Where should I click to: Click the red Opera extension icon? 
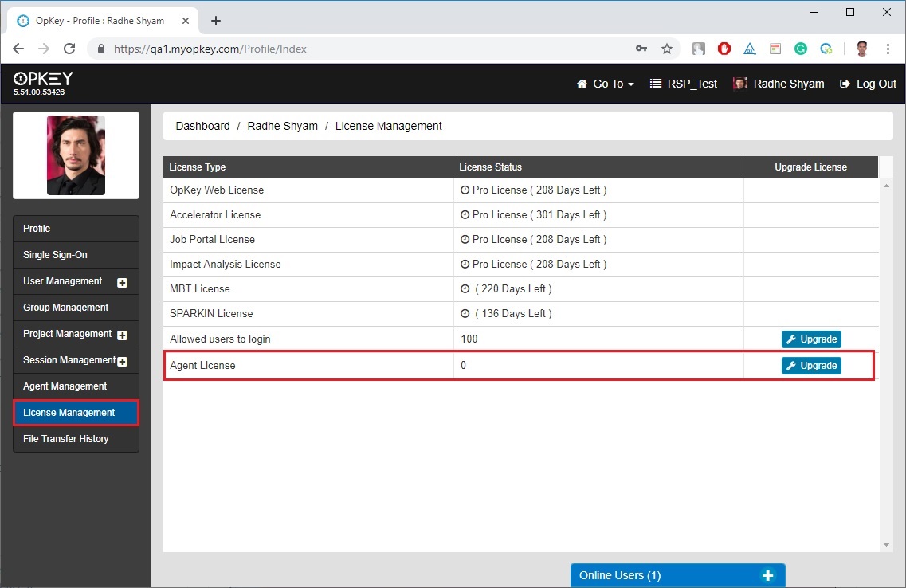[724, 49]
